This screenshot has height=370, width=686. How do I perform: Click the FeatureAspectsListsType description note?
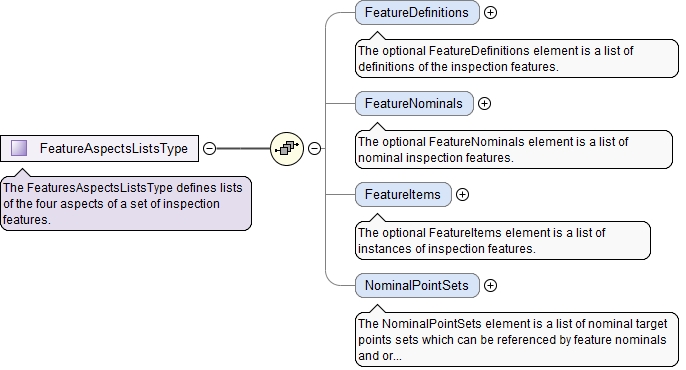click(126, 203)
